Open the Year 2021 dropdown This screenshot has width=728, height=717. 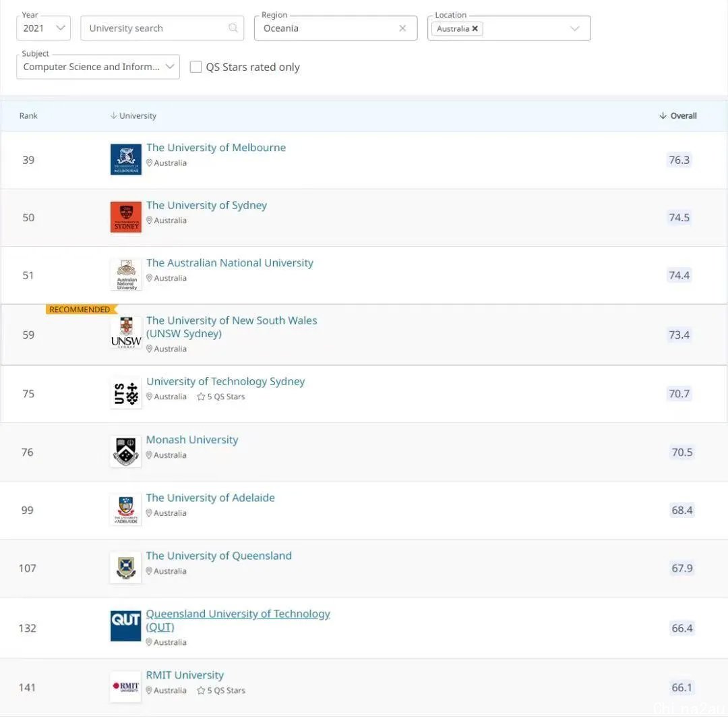click(x=44, y=28)
